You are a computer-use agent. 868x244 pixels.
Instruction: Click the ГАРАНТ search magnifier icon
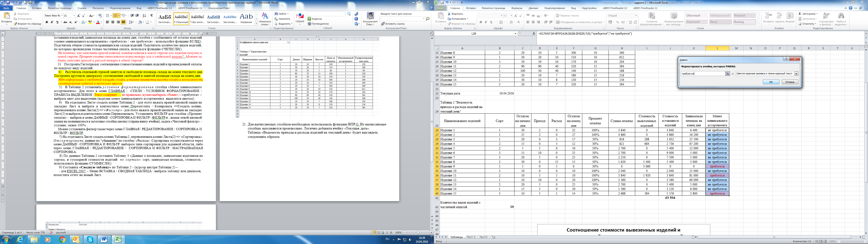[x=349, y=14]
